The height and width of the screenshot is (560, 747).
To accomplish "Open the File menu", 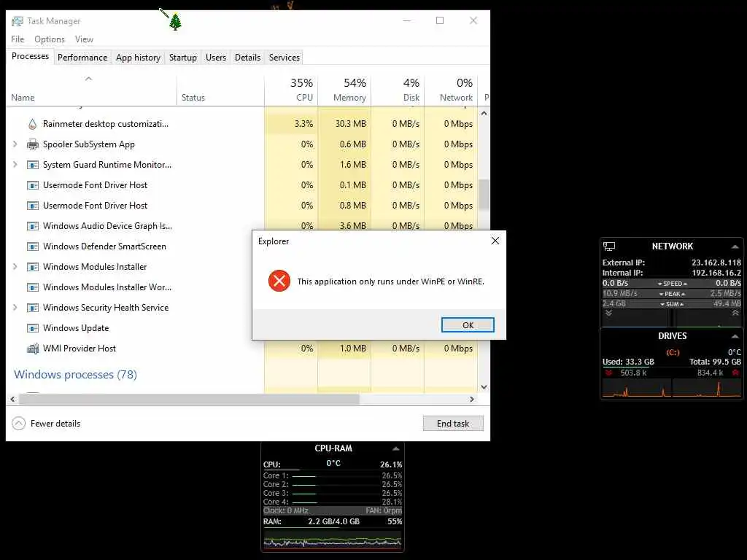I will point(18,39).
